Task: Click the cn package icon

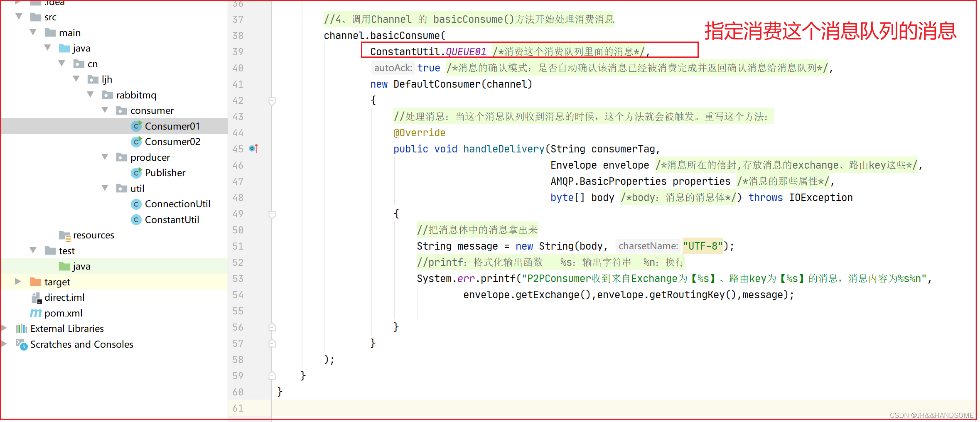Action: click(x=79, y=64)
